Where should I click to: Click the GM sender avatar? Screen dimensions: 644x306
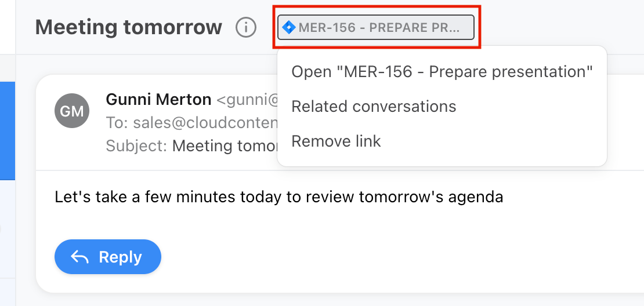[72, 111]
